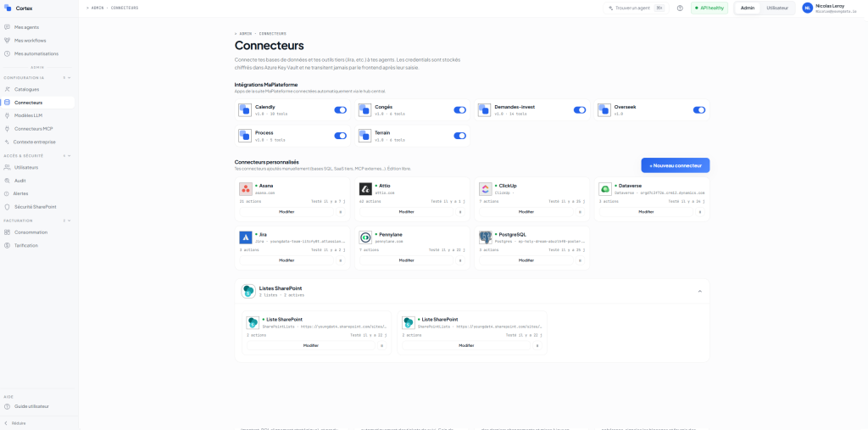Click the Overseek integration icon
868x430 pixels.
point(604,109)
